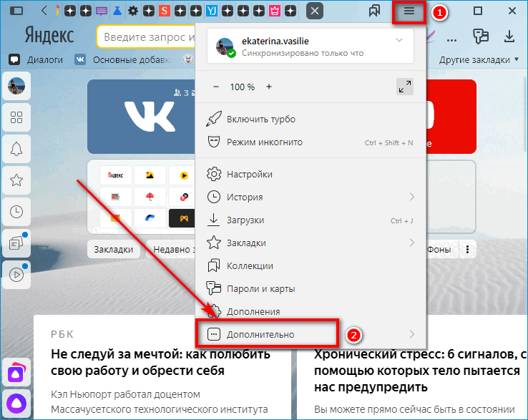This screenshot has width=528, height=420.
Task: Click the page vertical scrollbar
Action: 525,114
